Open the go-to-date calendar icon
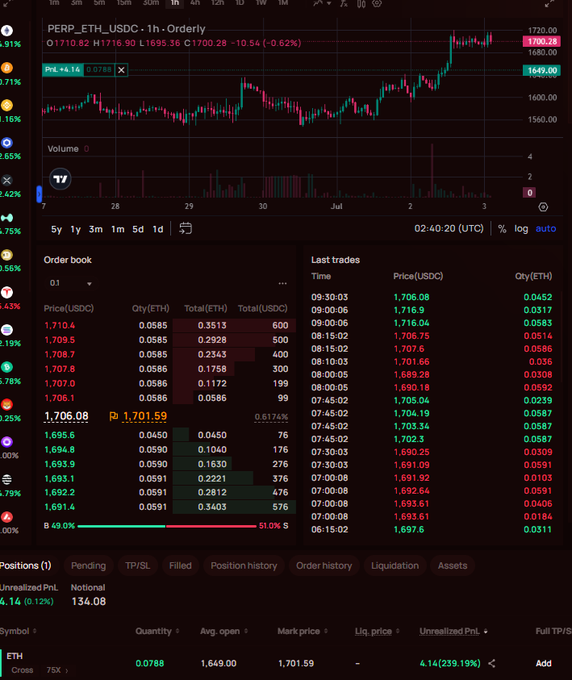572x680 pixels. pyautogui.click(x=186, y=229)
